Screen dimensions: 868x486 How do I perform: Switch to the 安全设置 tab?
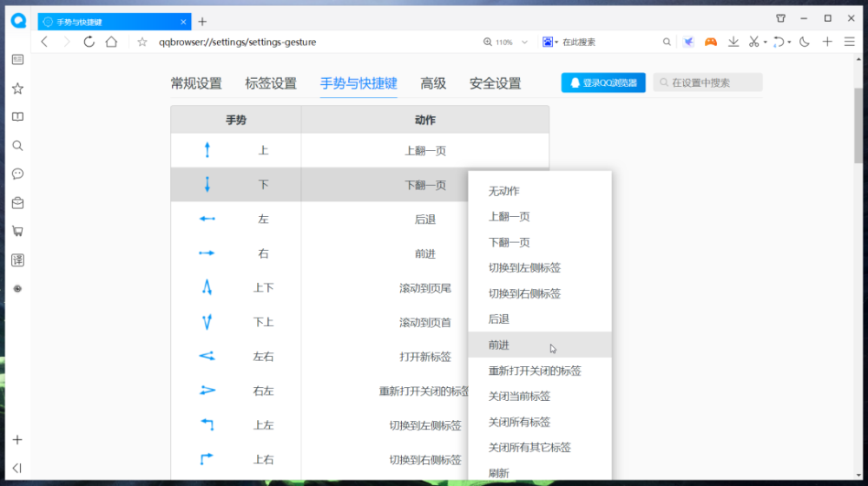pyautogui.click(x=495, y=83)
